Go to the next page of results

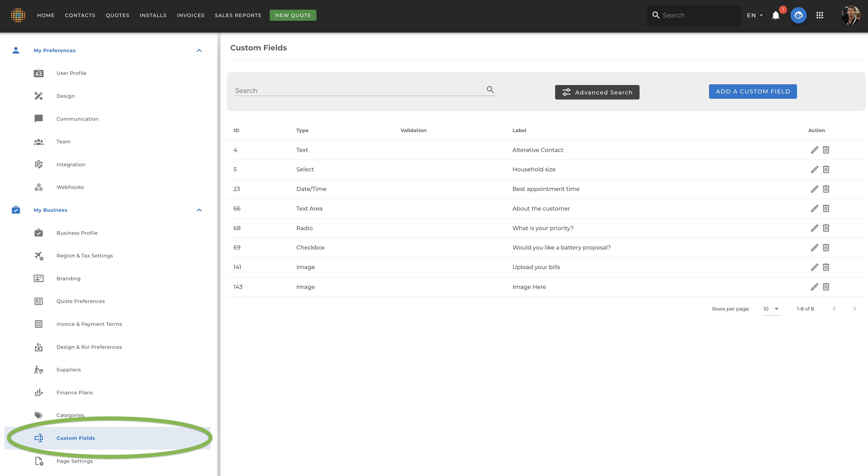pos(855,309)
